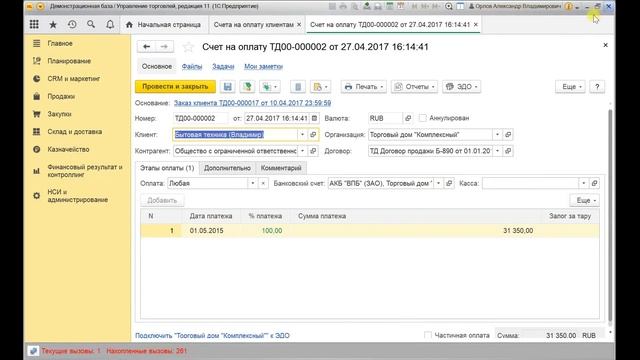Screen dimensions: 640x360
Task: Open the create-based-on dropdown icon
Action: coord(269,87)
